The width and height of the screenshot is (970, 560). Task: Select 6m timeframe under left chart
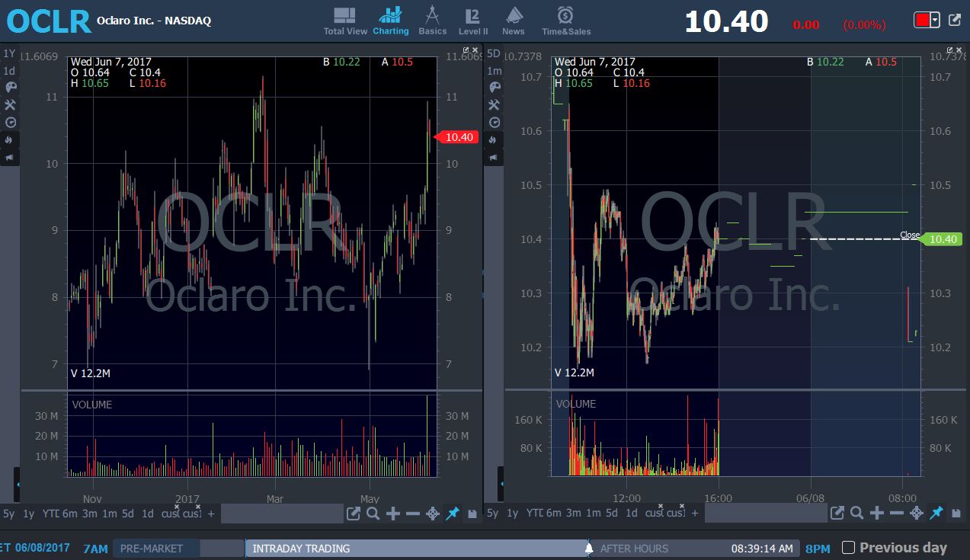click(x=70, y=514)
